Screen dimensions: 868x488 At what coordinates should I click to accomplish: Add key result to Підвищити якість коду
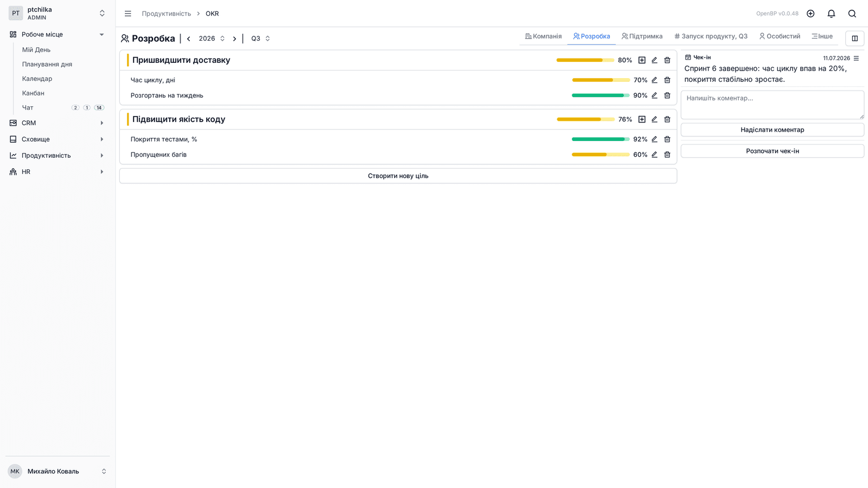pos(642,119)
